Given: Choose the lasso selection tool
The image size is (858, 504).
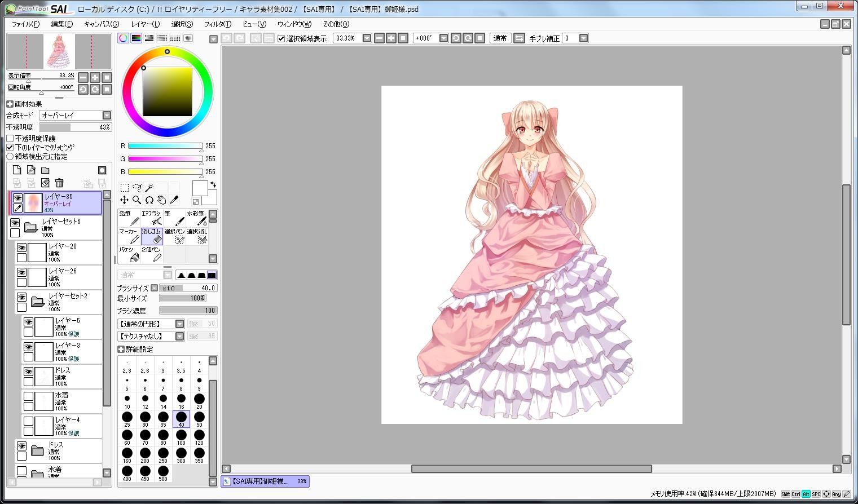Looking at the screenshot, I should point(137,187).
